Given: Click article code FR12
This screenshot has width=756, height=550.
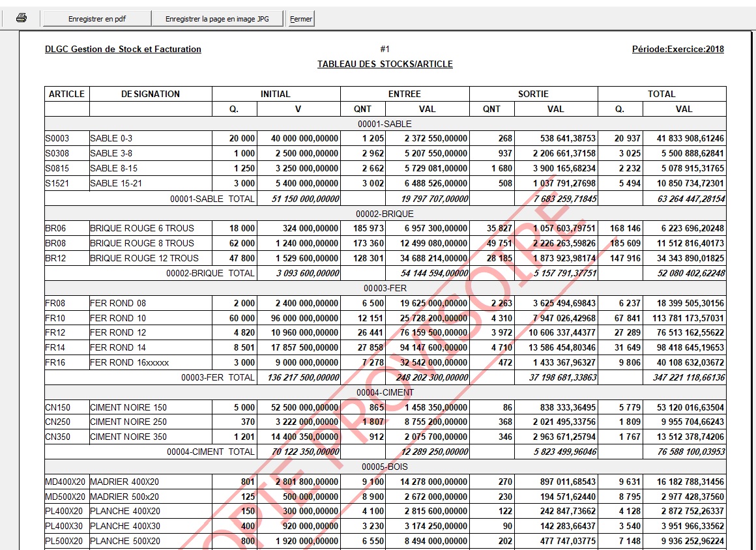Looking at the screenshot, I should [x=55, y=332].
